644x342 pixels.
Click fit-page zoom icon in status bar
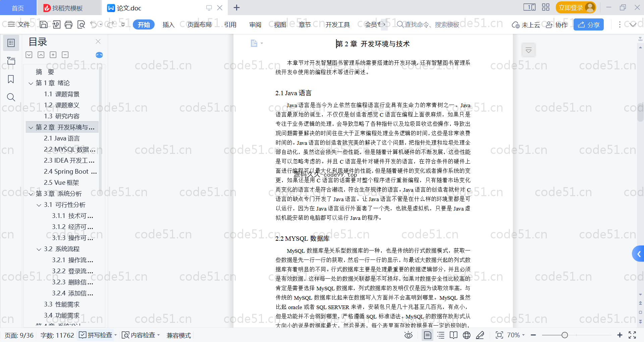tap(499, 335)
